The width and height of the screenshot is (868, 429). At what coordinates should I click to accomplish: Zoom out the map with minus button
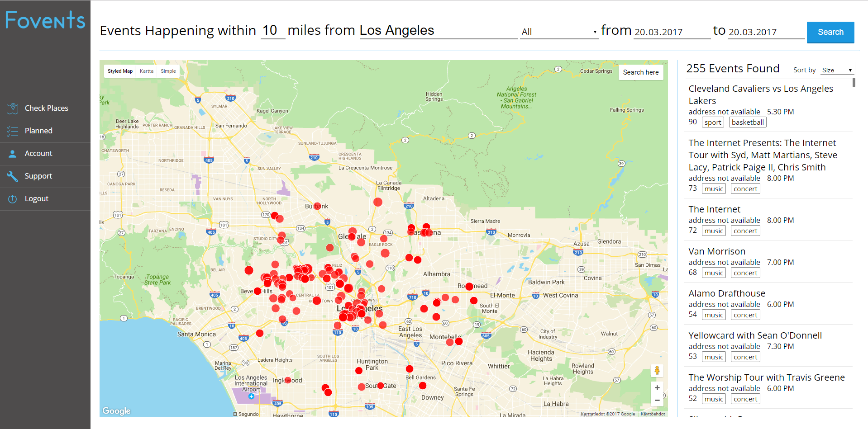coord(657,400)
